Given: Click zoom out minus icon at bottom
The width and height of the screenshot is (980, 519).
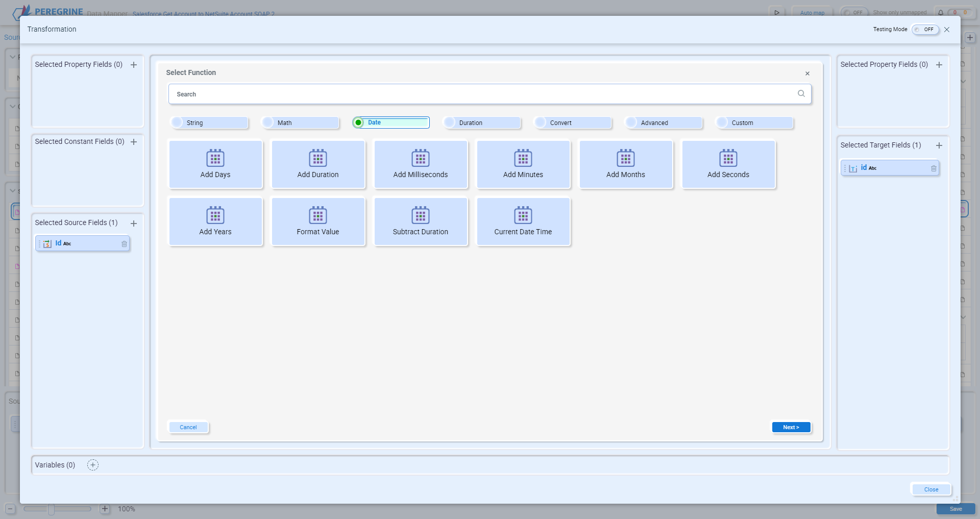Looking at the screenshot, I should [x=10, y=509].
